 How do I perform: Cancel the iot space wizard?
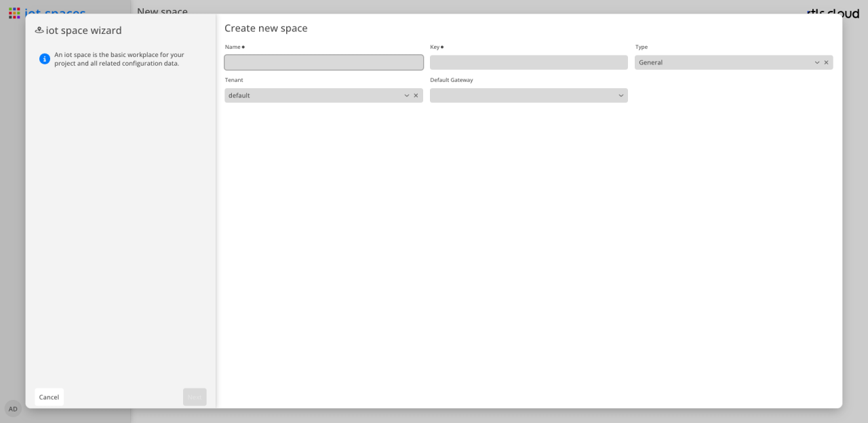tap(49, 397)
